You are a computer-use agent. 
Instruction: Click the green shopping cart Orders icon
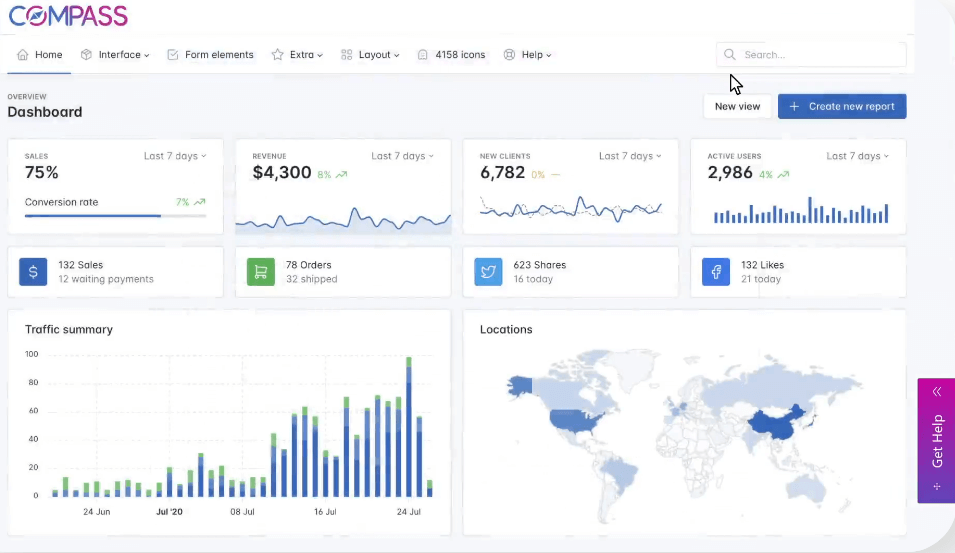point(261,272)
